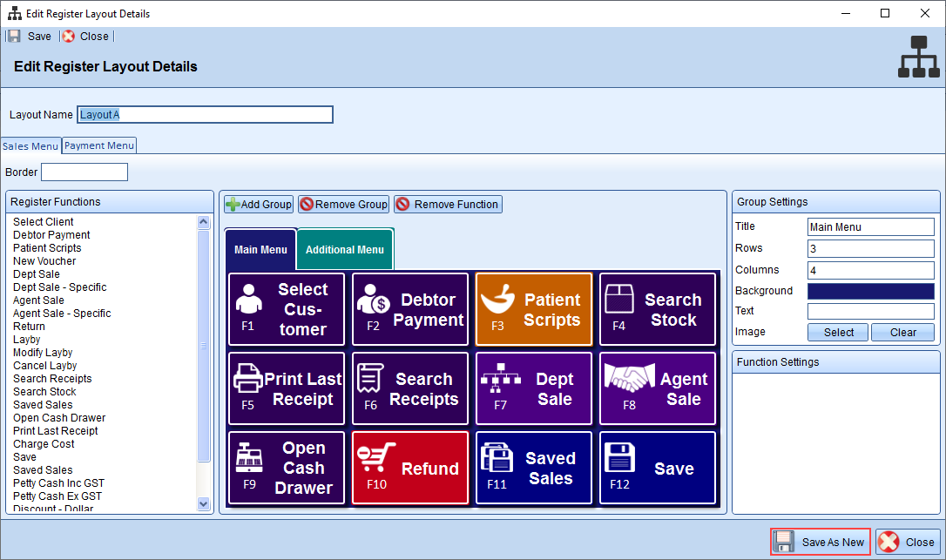Select the Search Stock F4 tile
Screen dimensions: 946x560
(x=657, y=308)
